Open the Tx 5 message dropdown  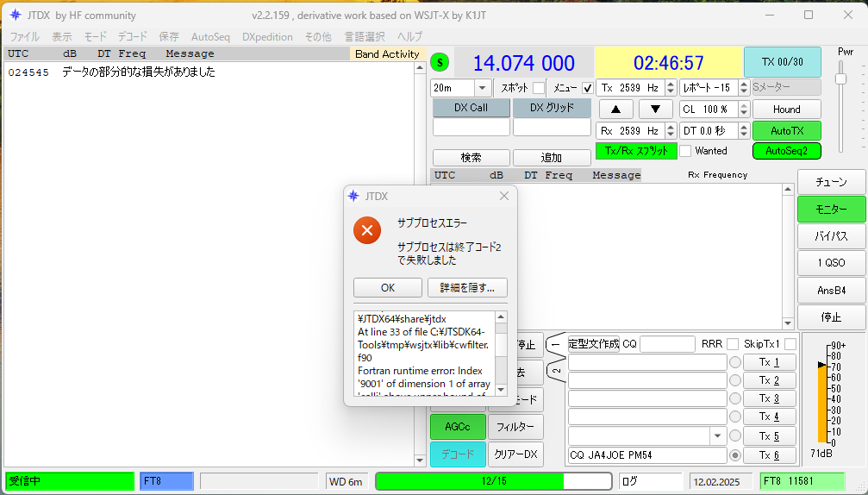tap(717, 435)
